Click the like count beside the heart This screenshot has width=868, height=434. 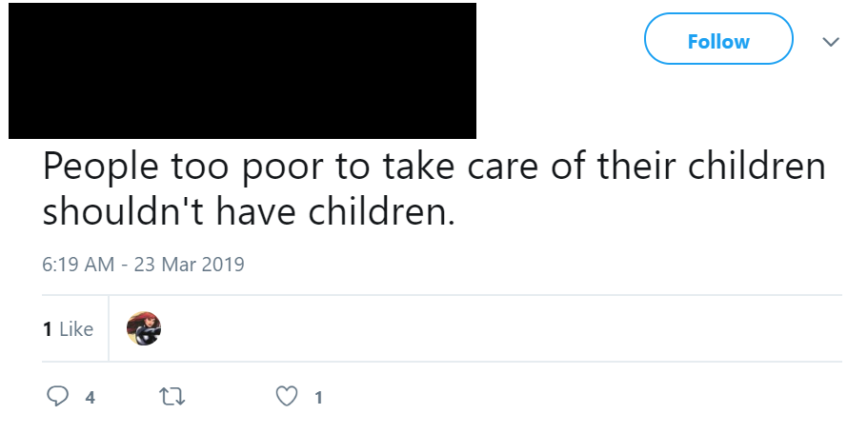point(318,399)
